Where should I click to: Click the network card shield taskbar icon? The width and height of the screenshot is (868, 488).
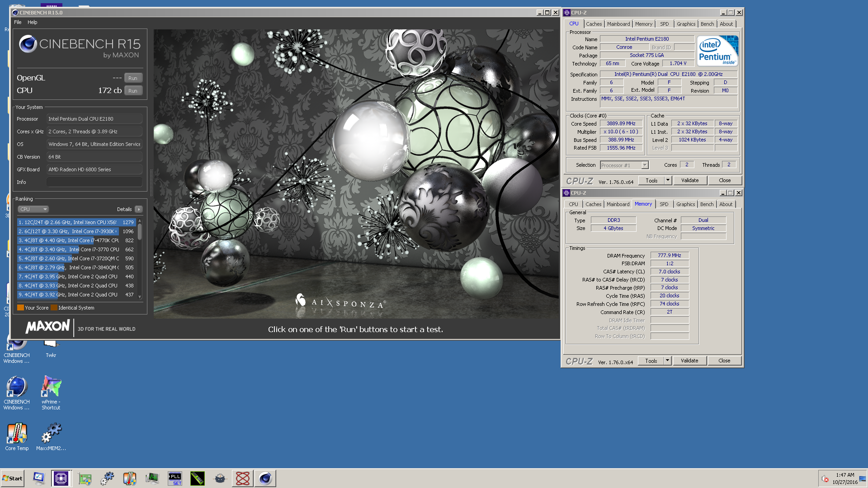pos(85,478)
